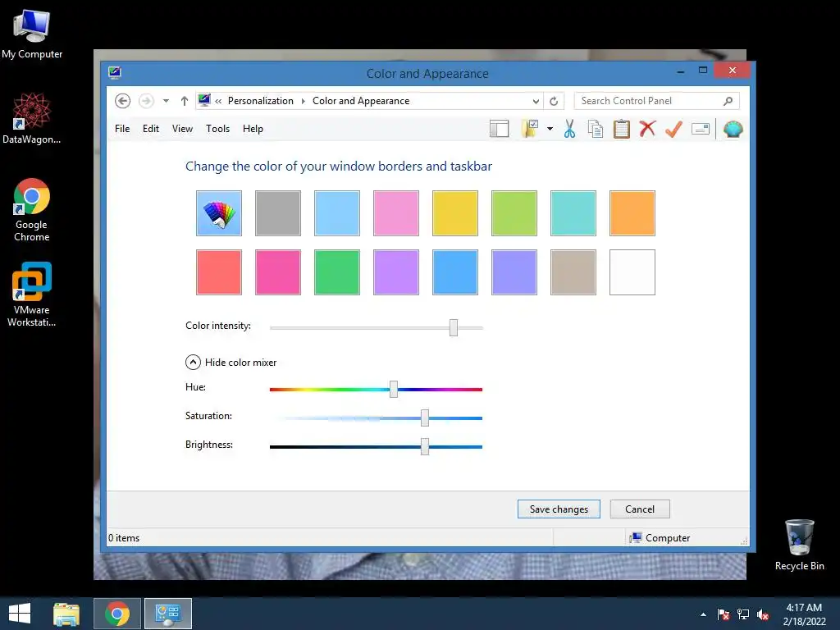Image resolution: width=840 pixels, height=630 pixels.
Task: Click the Forward navigation arrow
Action: click(146, 101)
